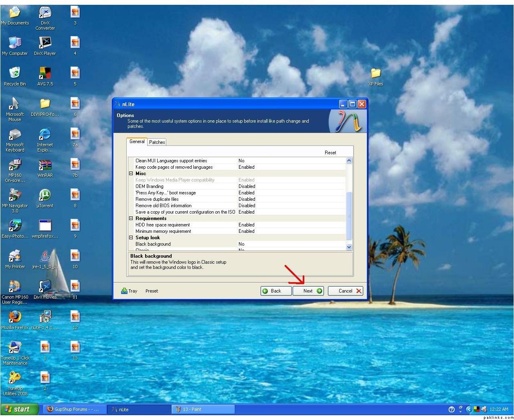
Task: Toggle the Black background No value
Action: [241, 244]
